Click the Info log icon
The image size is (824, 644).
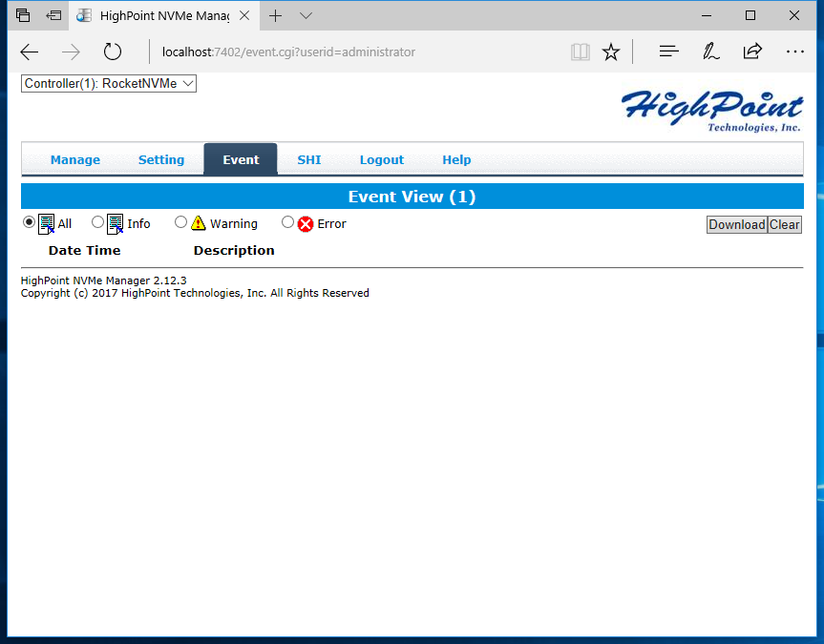point(116,224)
